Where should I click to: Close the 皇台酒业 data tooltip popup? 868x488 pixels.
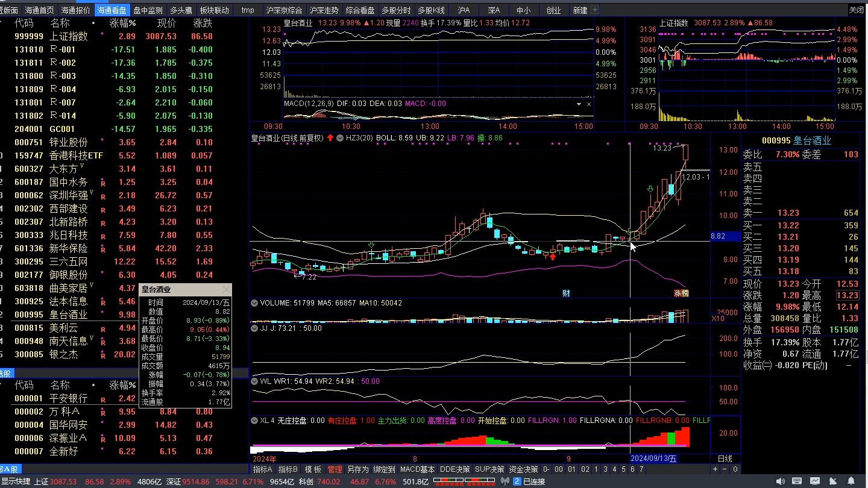pos(226,290)
